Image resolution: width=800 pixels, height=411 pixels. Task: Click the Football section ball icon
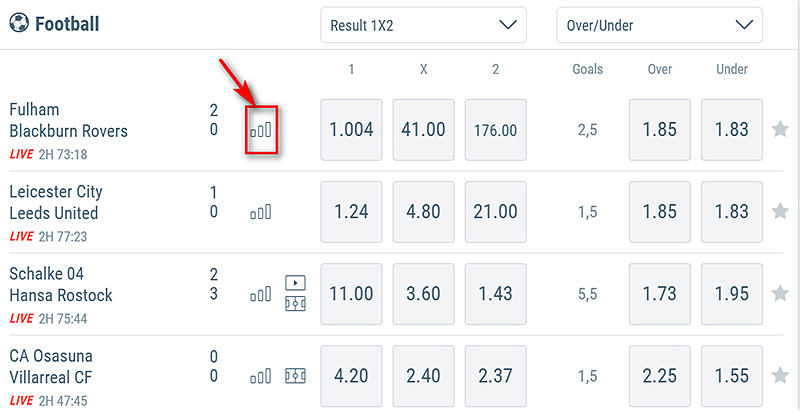pos(19,24)
